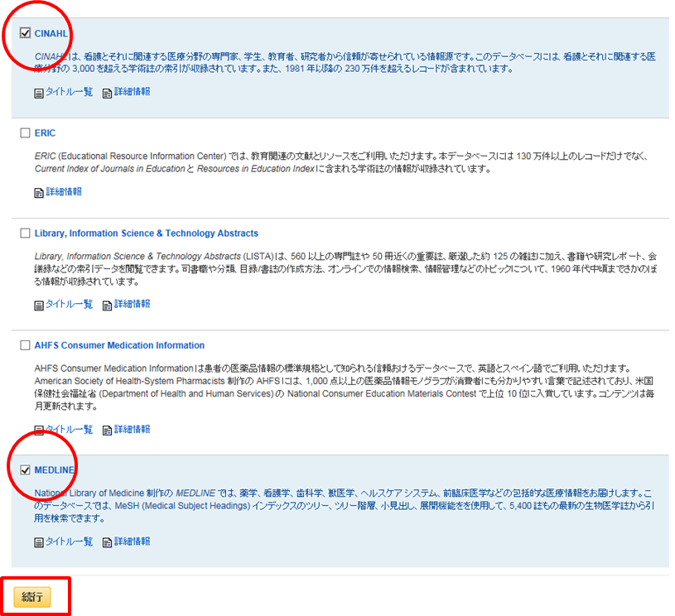Click the title list icon under LISTA
This screenshot has width=675, height=616.
[39, 306]
